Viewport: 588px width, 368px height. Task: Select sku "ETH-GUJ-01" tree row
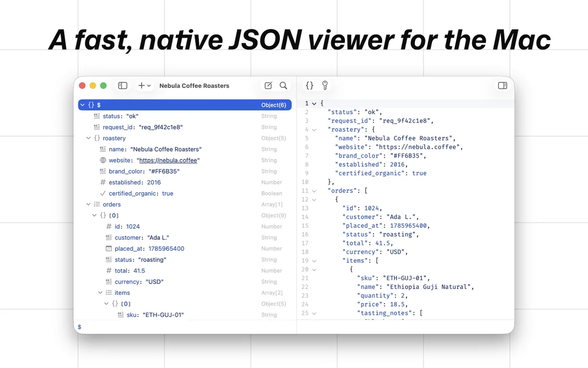point(185,315)
